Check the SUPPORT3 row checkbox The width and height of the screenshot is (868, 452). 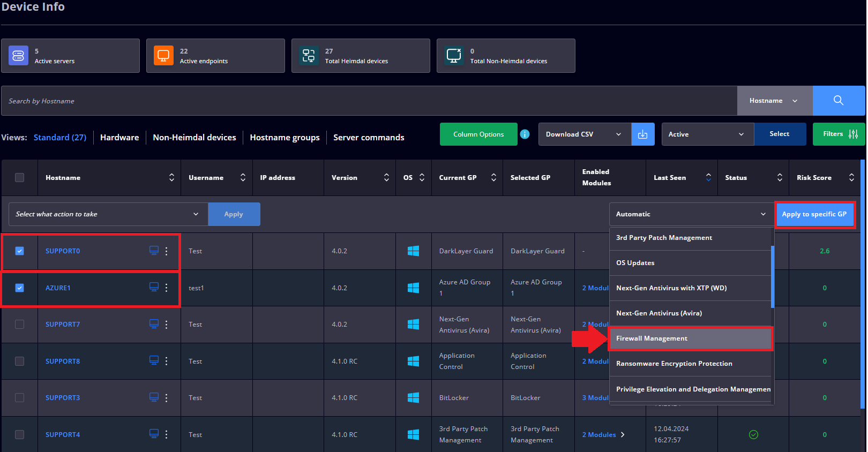pyautogui.click(x=20, y=397)
